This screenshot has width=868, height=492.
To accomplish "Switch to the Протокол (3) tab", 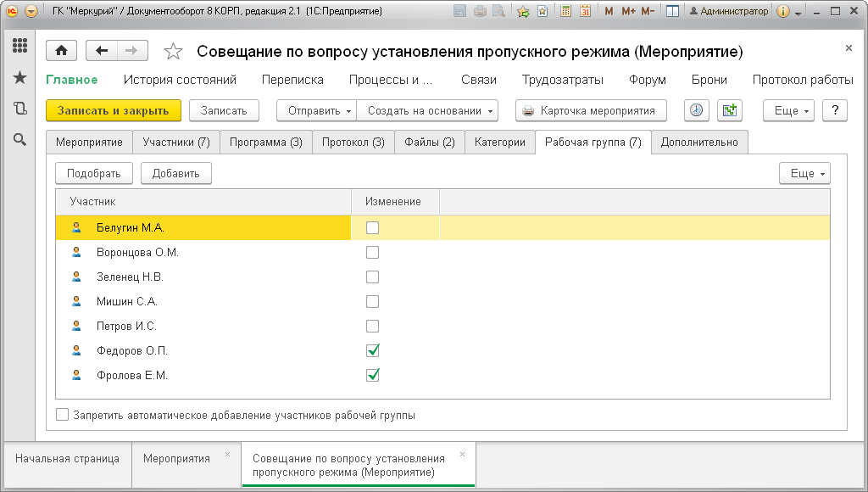I will tap(353, 142).
